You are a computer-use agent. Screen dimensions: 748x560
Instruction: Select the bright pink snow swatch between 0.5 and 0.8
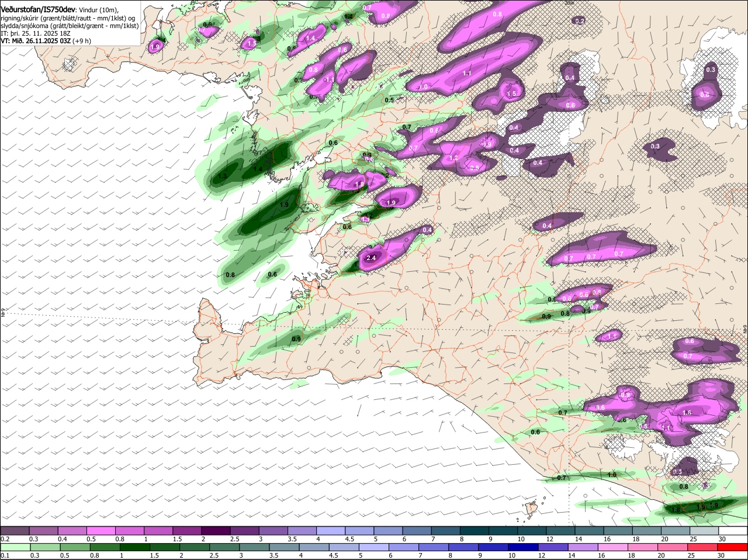(101, 530)
